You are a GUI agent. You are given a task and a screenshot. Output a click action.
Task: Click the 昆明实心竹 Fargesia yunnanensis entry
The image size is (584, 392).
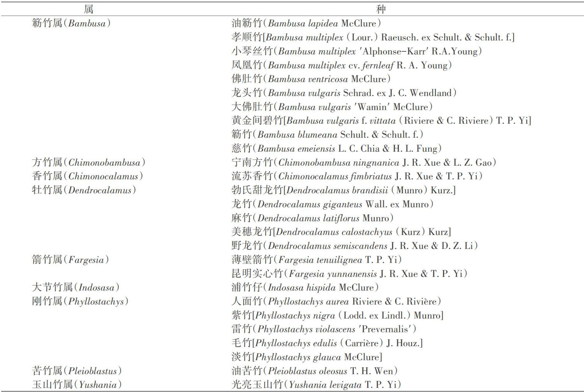pos(349,274)
